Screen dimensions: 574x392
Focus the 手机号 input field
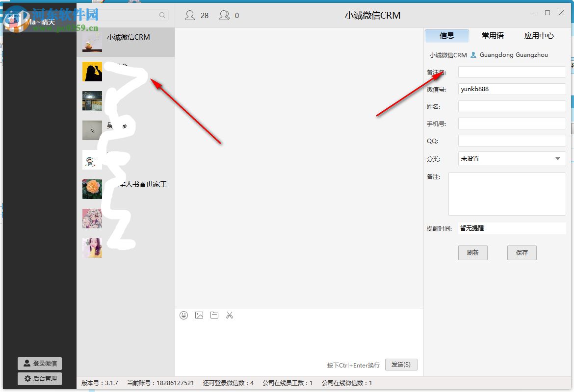(512, 123)
